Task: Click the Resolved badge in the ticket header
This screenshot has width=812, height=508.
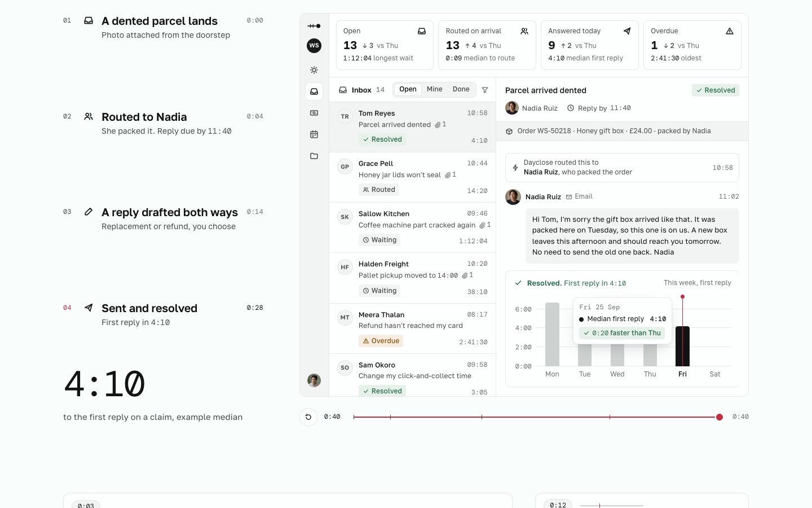Action: (716, 90)
